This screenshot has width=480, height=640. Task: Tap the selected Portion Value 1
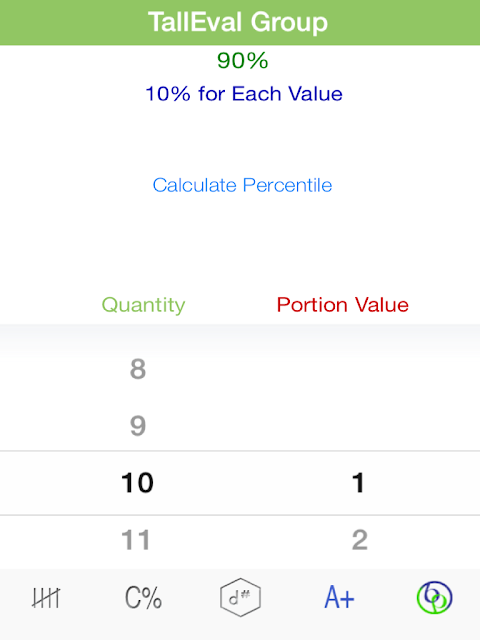point(358,482)
